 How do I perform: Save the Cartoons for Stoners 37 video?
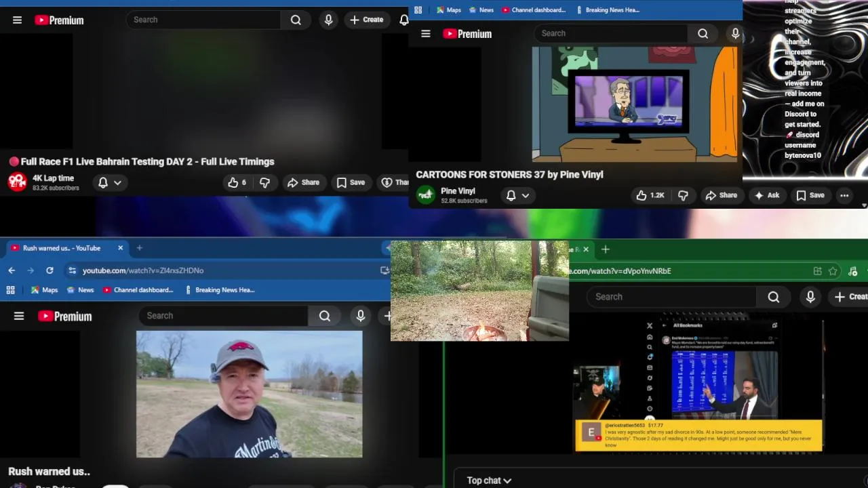pos(810,195)
